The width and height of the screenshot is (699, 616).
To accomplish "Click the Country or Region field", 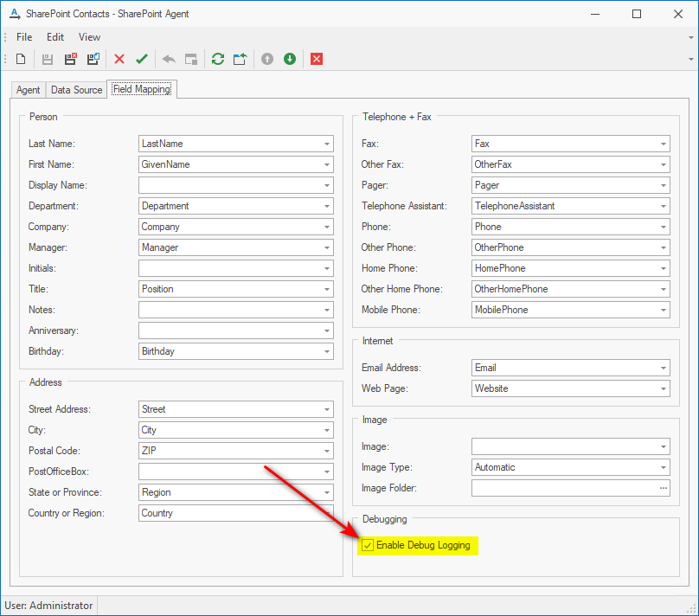I will (236, 513).
